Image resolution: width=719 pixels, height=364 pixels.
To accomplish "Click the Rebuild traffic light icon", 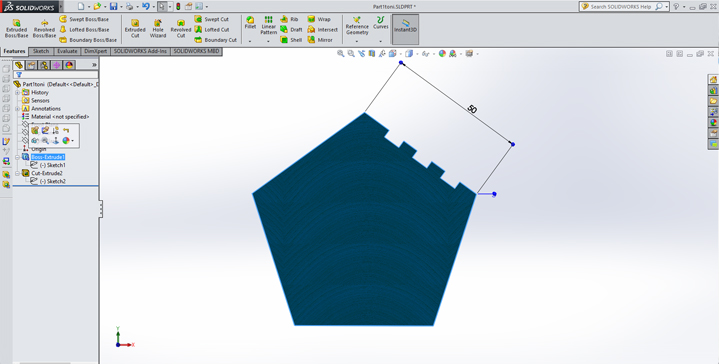I will tap(178, 6).
